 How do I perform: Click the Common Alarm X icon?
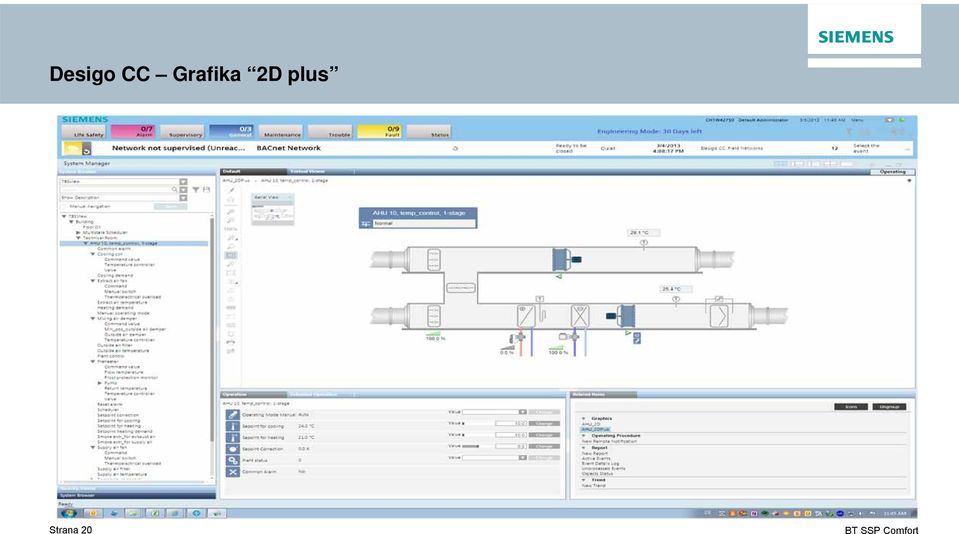(x=232, y=472)
